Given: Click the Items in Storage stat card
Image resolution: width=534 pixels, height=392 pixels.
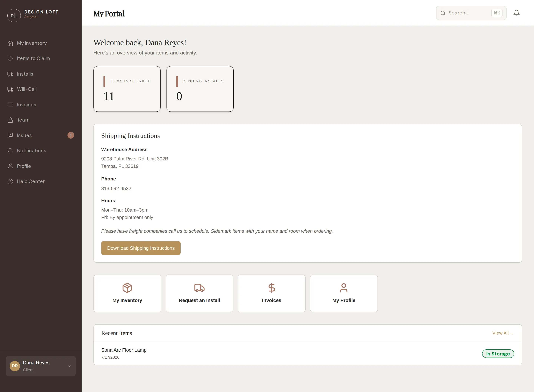Looking at the screenshot, I should point(127,89).
